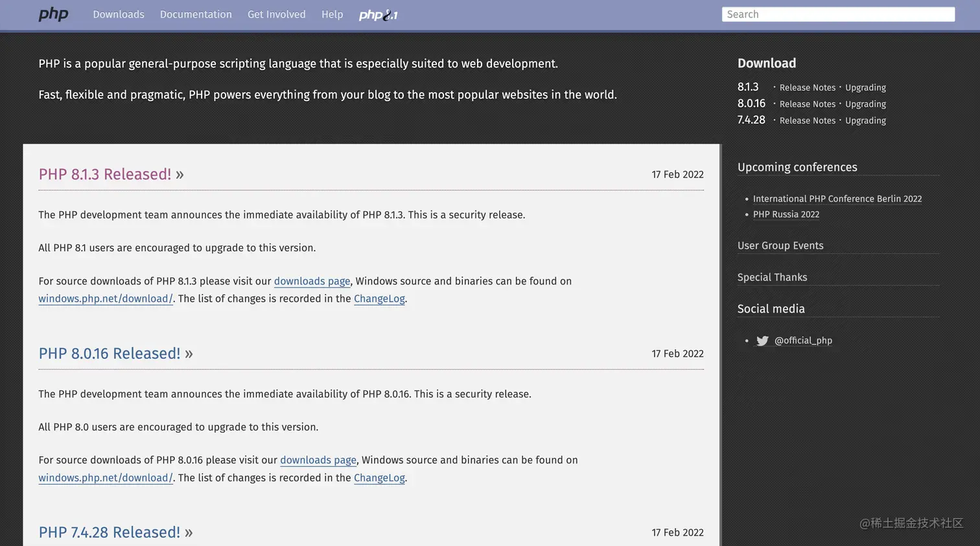
Task: Click the Download sidebar heading
Action: tap(767, 63)
